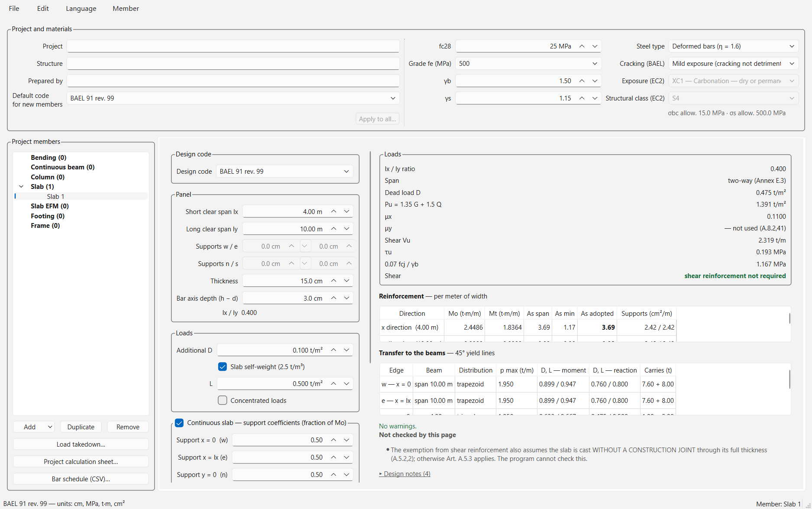
Task: Disable Slab self-weight checkbox
Action: pos(223,367)
